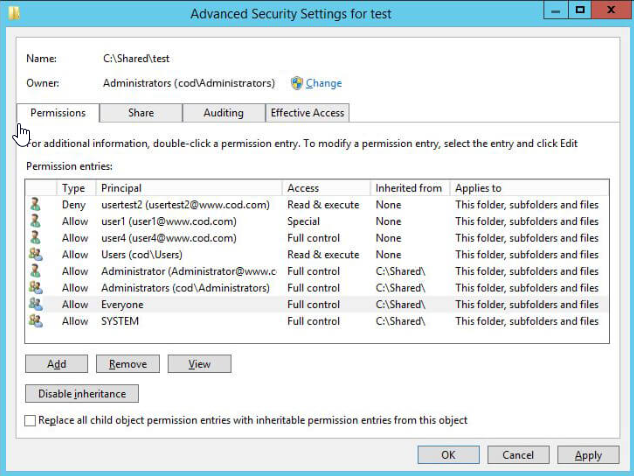Select the Users (cod\Users) principal

pos(142,254)
